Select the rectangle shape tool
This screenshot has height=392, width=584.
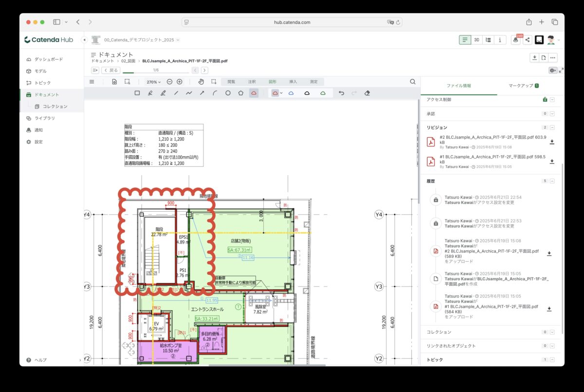click(137, 93)
